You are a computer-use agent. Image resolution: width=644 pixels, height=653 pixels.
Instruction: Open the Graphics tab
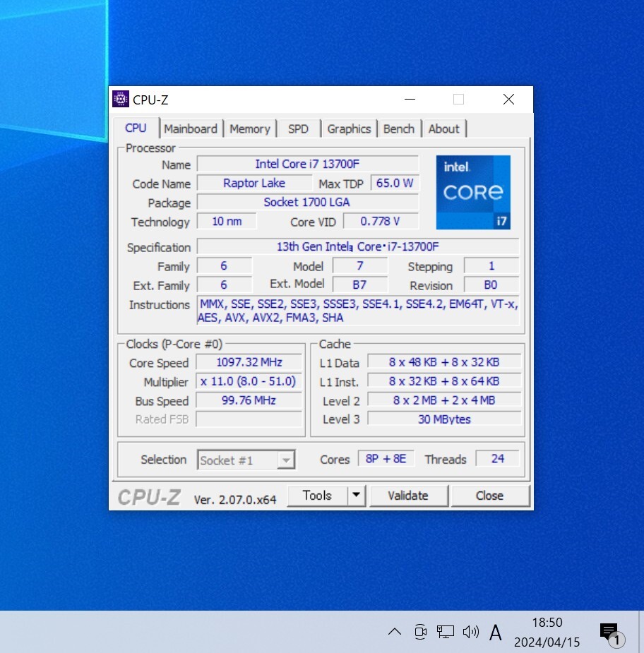(349, 128)
